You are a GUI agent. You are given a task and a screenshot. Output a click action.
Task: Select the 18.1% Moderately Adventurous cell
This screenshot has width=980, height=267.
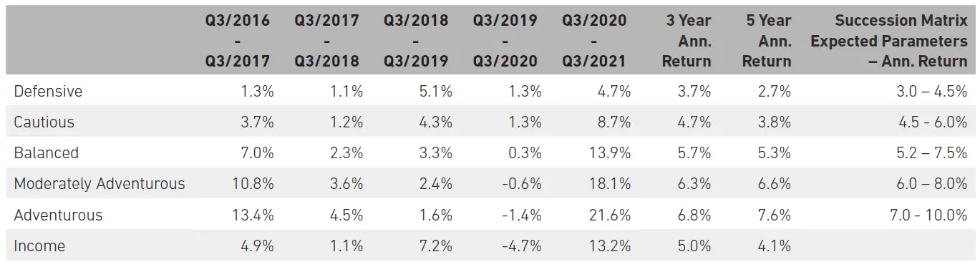click(x=611, y=184)
